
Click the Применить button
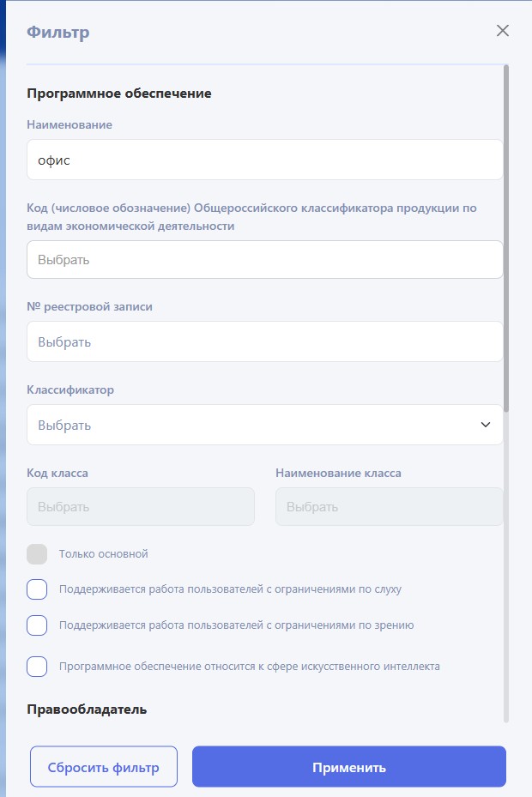pos(349,766)
